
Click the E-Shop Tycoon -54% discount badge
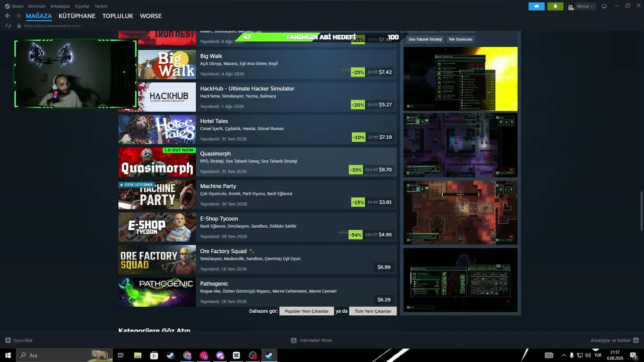[x=356, y=235]
